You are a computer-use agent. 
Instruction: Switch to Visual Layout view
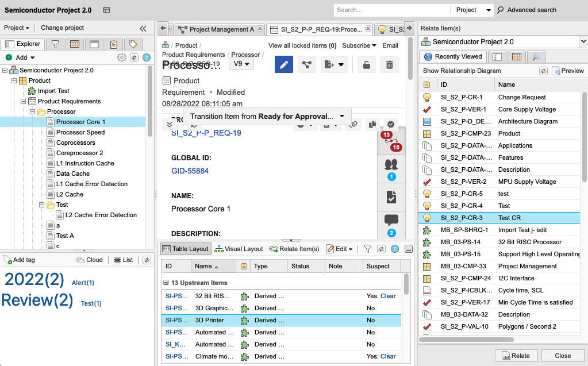tap(239, 249)
